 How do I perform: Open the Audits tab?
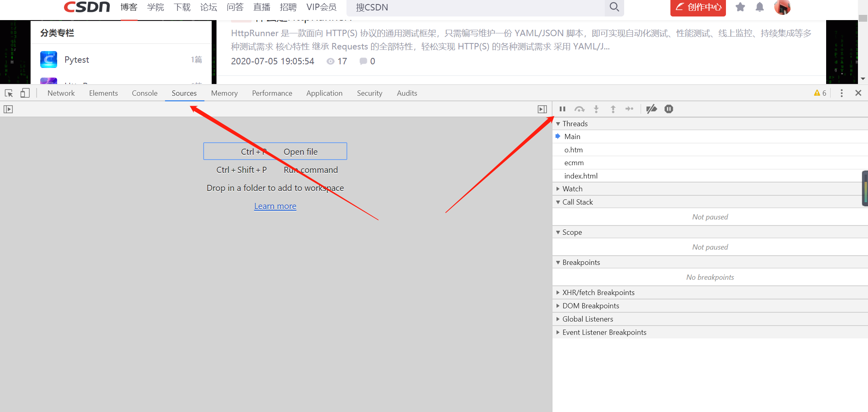pyautogui.click(x=407, y=93)
